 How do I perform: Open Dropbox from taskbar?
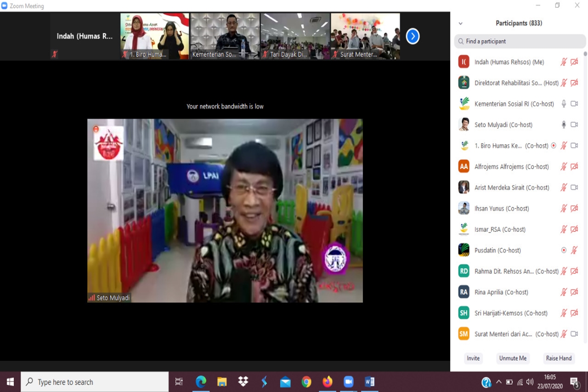(243, 382)
